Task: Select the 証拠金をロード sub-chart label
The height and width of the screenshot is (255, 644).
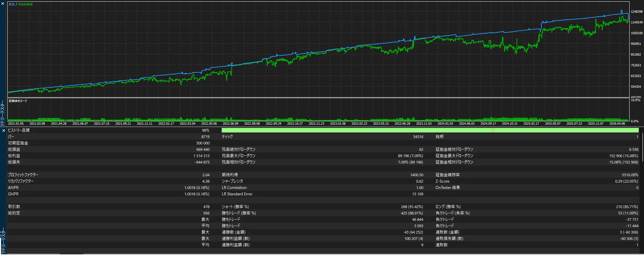Action: [x=18, y=101]
